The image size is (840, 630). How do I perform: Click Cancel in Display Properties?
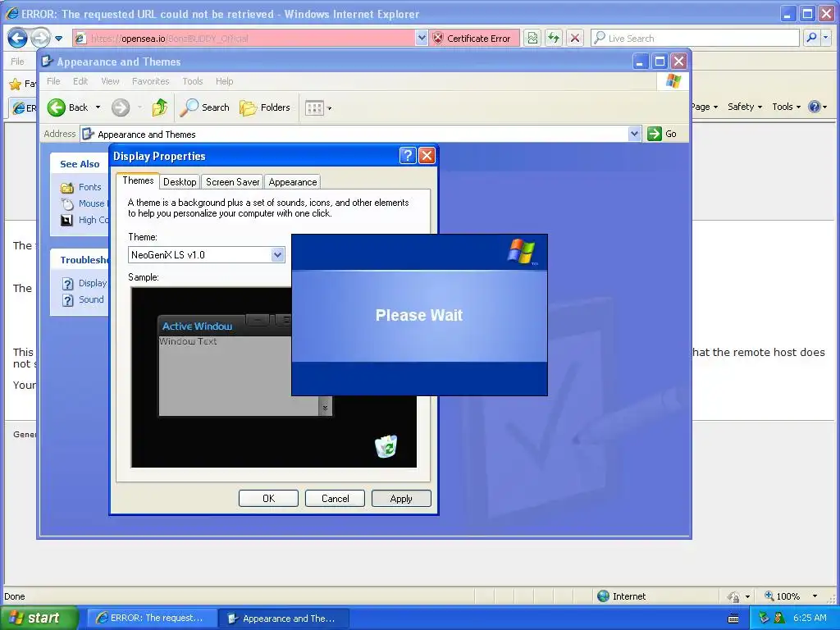(x=335, y=498)
